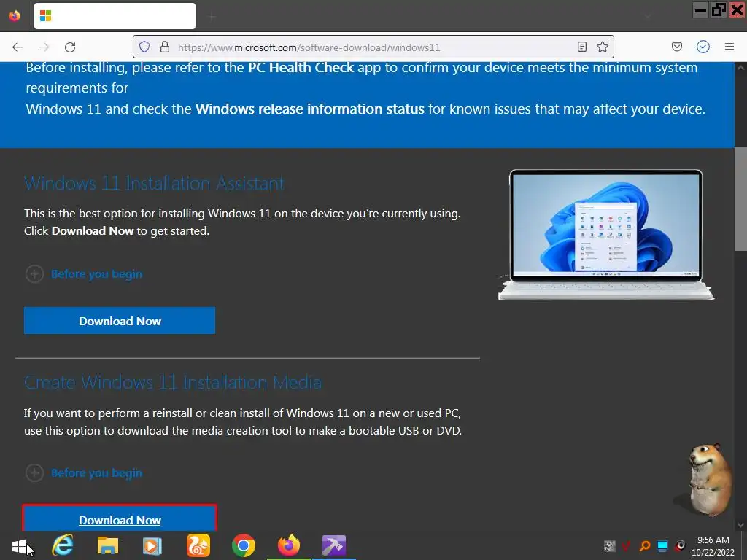Open the clock showing 9:56 AM
The width and height of the screenshot is (747, 560).
713,546
